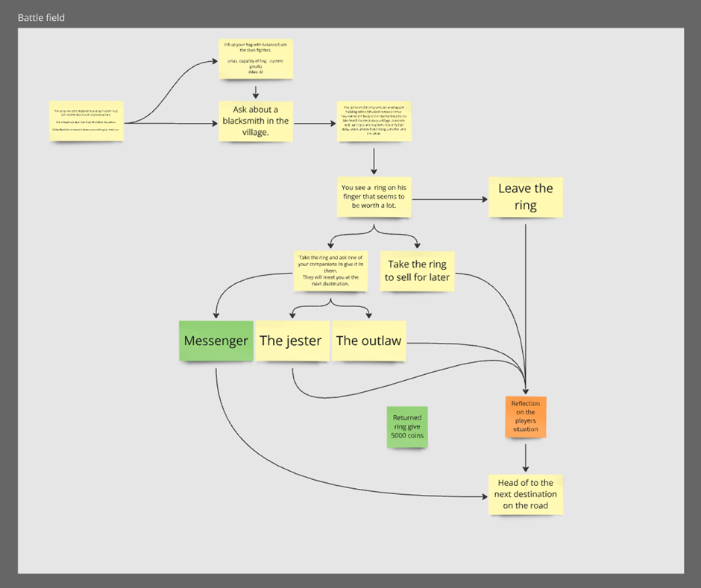Select the 'Fill up your bag' sticky note
The width and height of the screenshot is (701, 588).
pyautogui.click(x=256, y=58)
